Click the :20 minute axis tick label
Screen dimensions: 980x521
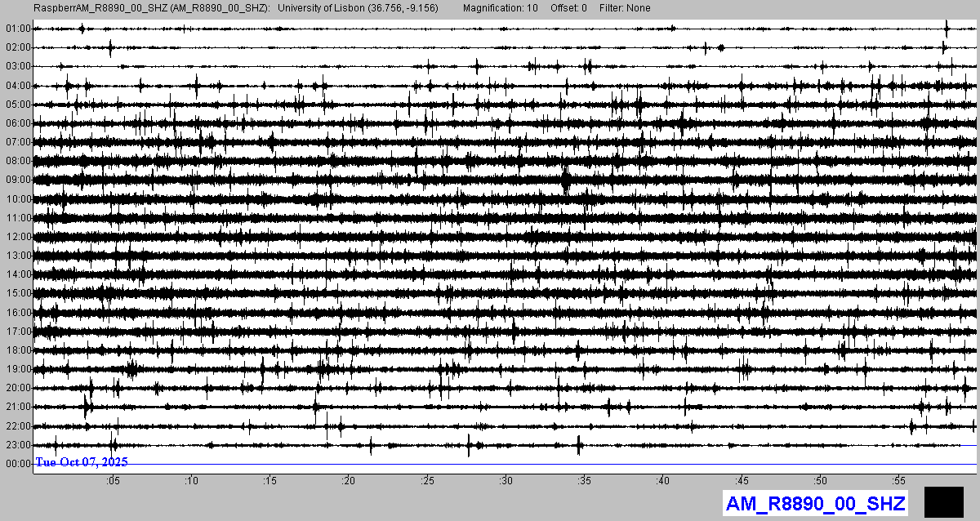[x=349, y=481]
